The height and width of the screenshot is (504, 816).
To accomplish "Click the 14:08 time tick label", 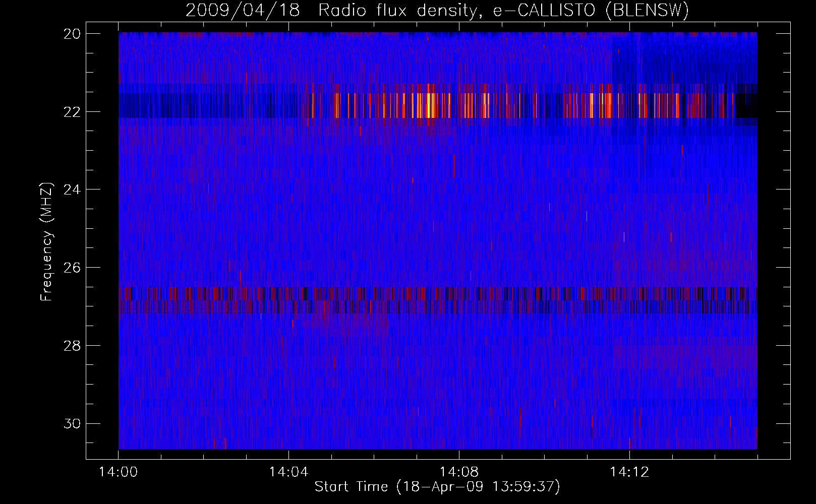I will click(459, 472).
